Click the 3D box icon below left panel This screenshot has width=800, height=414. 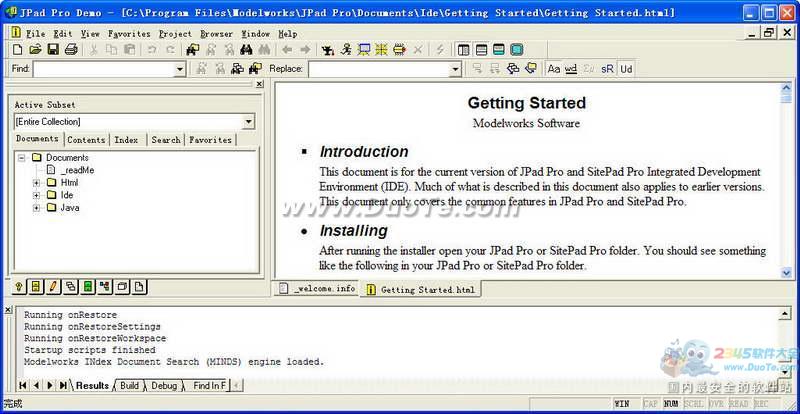click(x=122, y=287)
